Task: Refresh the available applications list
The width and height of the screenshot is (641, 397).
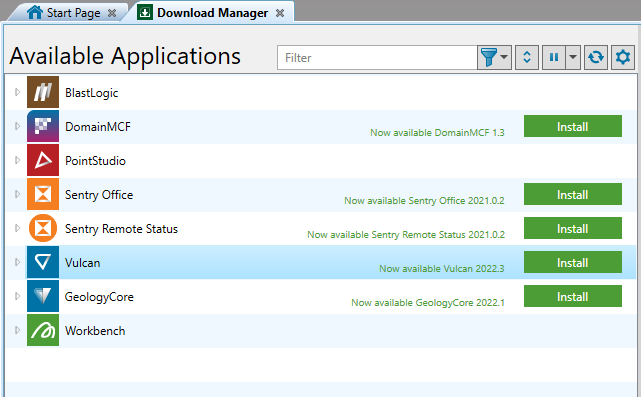Action: [x=596, y=58]
